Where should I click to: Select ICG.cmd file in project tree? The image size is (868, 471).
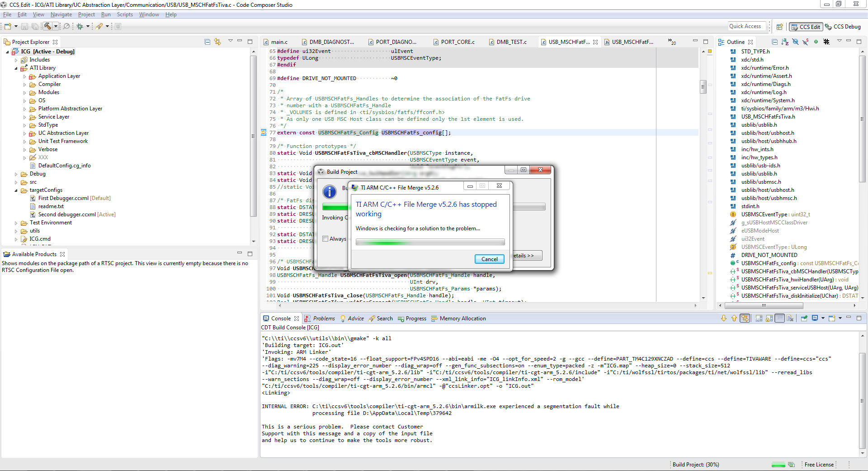click(x=36, y=239)
